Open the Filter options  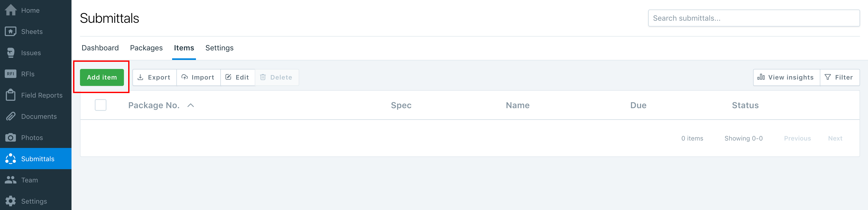[x=840, y=77]
